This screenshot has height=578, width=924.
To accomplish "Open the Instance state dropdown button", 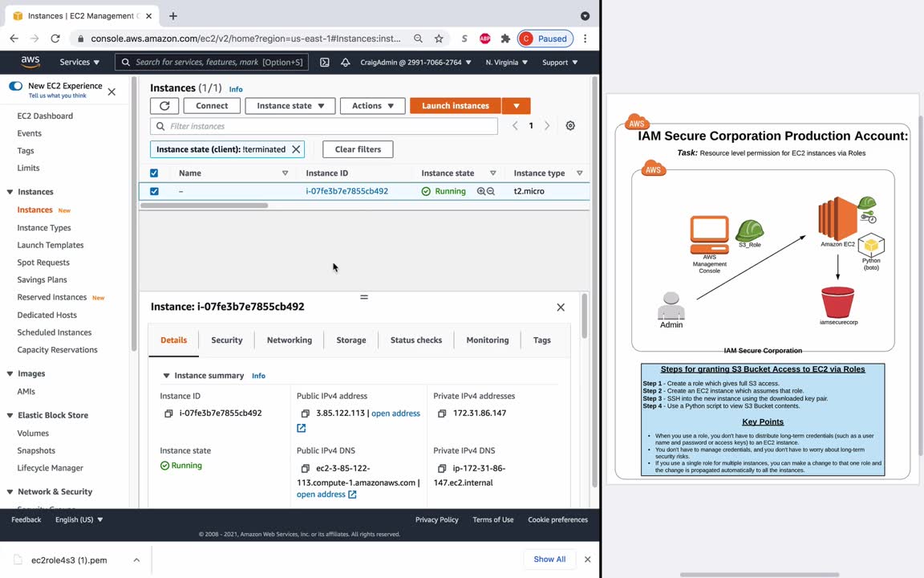I will pyautogui.click(x=290, y=106).
